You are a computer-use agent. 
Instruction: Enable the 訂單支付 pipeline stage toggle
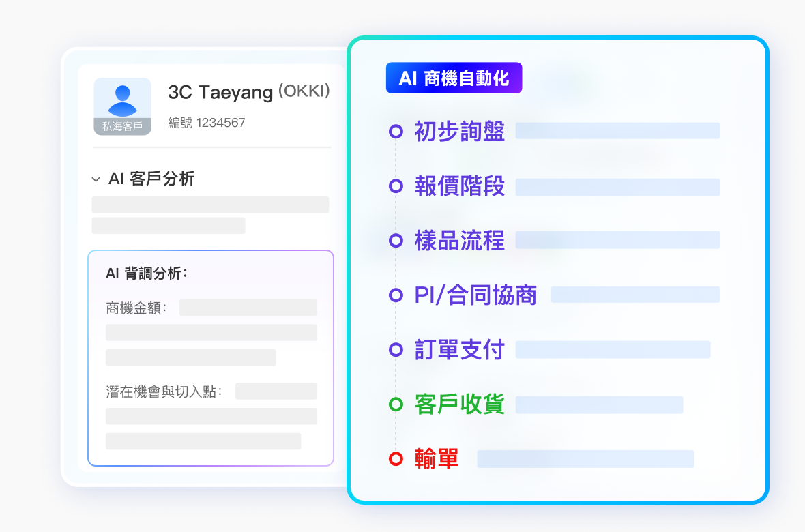pos(397,349)
